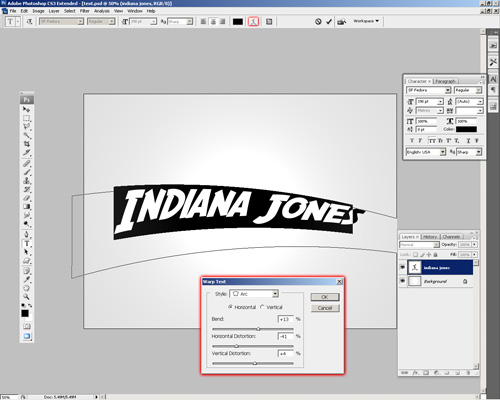Select the Zoom tool magnifier
The image size is (500, 400).
(x=26, y=296)
